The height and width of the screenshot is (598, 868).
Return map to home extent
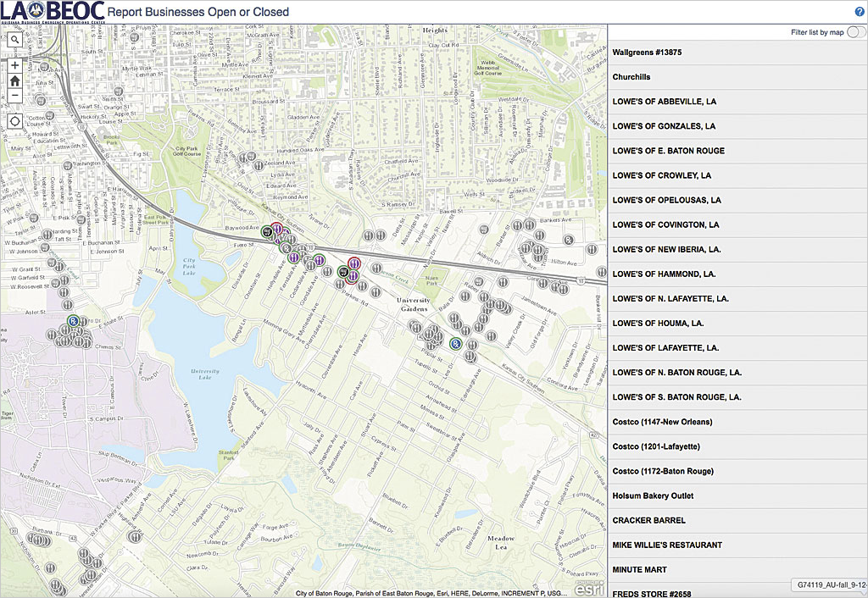(15, 80)
